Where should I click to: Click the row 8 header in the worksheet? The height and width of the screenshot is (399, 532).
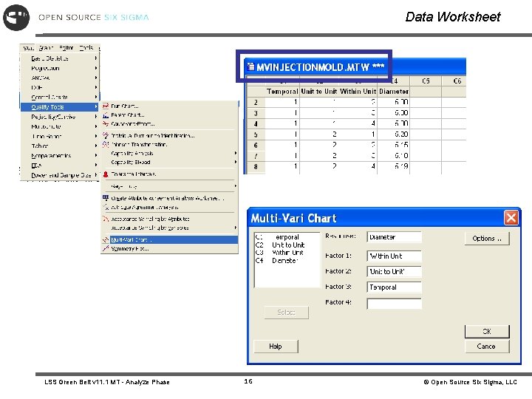coord(256,166)
